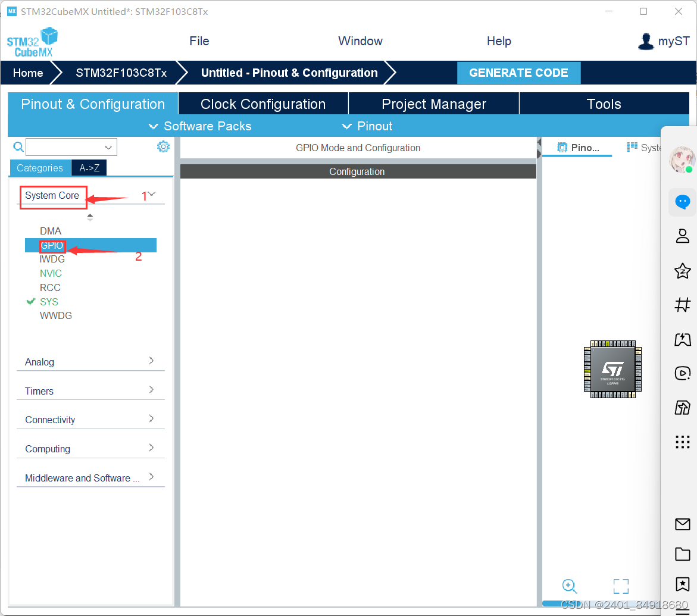The image size is (697, 616).
Task: Open the chat bubble icon in side panel
Action: [x=682, y=202]
